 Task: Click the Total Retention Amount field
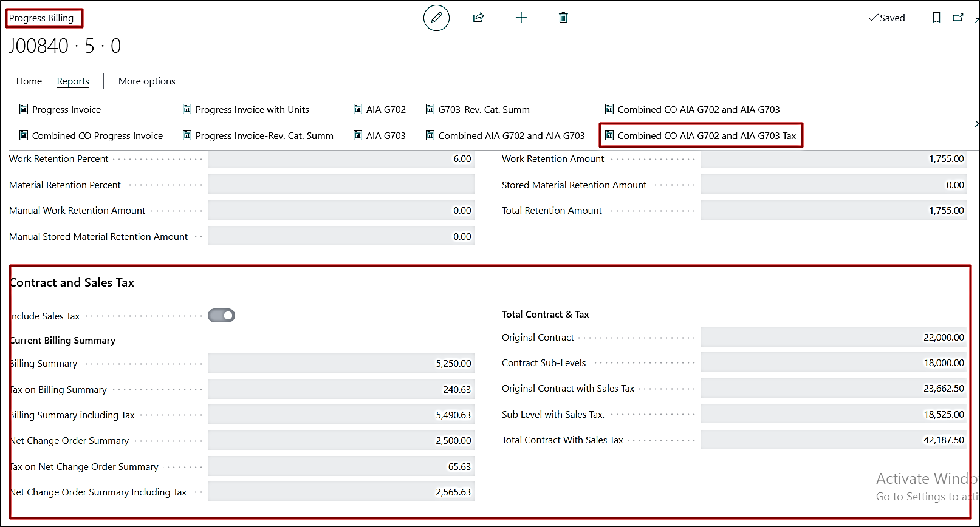click(834, 210)
